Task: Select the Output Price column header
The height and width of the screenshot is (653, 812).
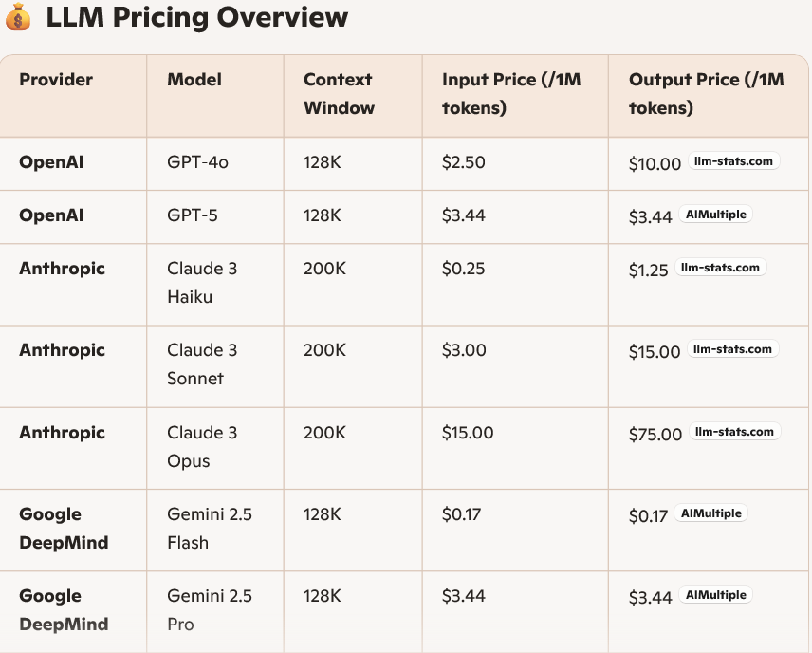Action: 707,94
